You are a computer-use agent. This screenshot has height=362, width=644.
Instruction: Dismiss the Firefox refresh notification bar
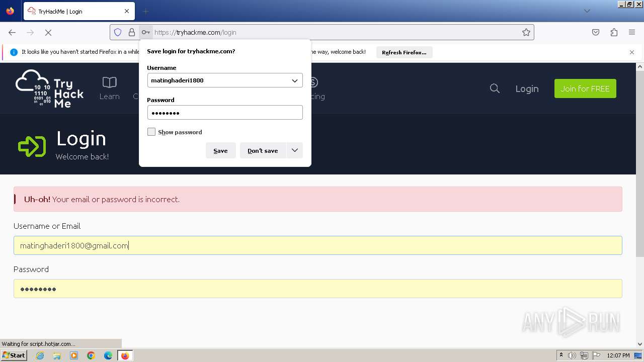pos(632,52)
